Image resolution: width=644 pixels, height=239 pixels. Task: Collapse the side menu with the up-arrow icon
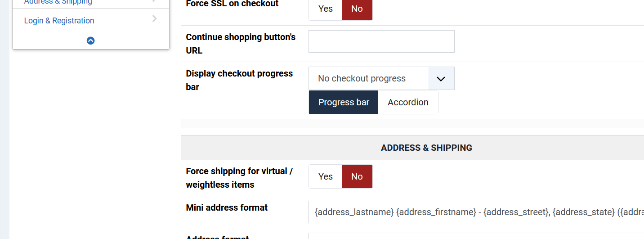[x=90, y=41]
